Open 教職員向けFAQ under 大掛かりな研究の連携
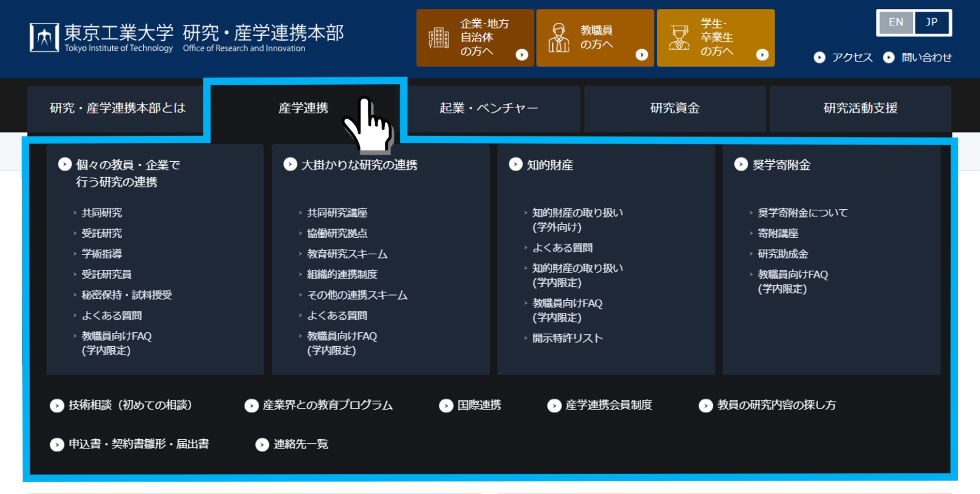 pos(342,343)
